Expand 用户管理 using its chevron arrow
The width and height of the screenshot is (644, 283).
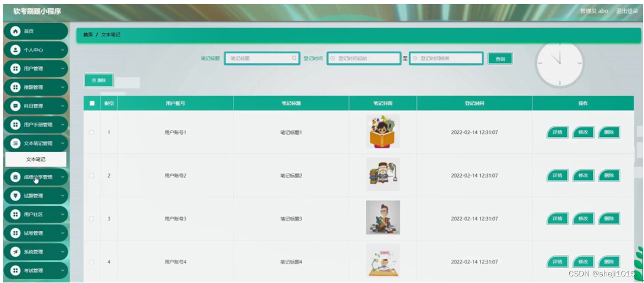point(63,69)
